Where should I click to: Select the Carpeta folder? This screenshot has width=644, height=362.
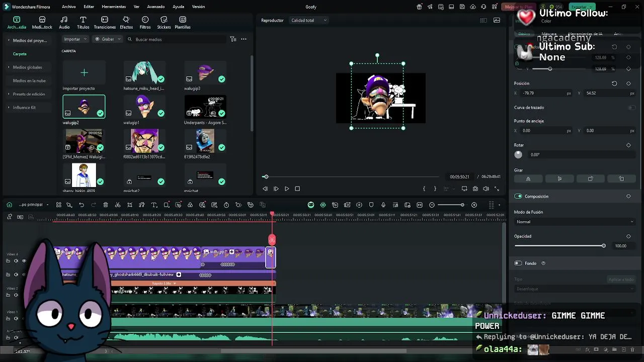20,54
